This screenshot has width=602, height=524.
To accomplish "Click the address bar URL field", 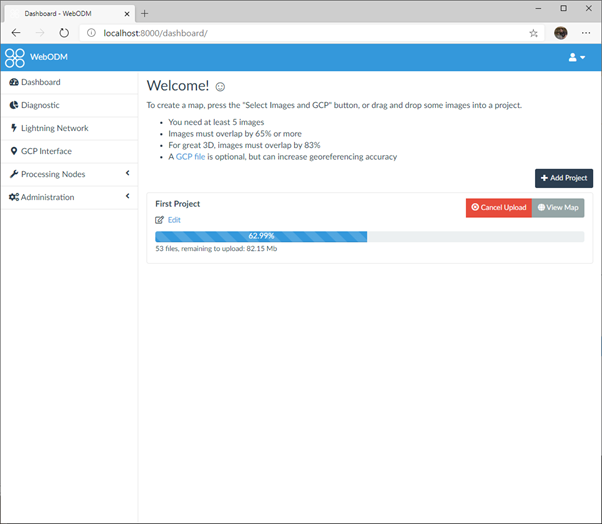I will point(300,33).
